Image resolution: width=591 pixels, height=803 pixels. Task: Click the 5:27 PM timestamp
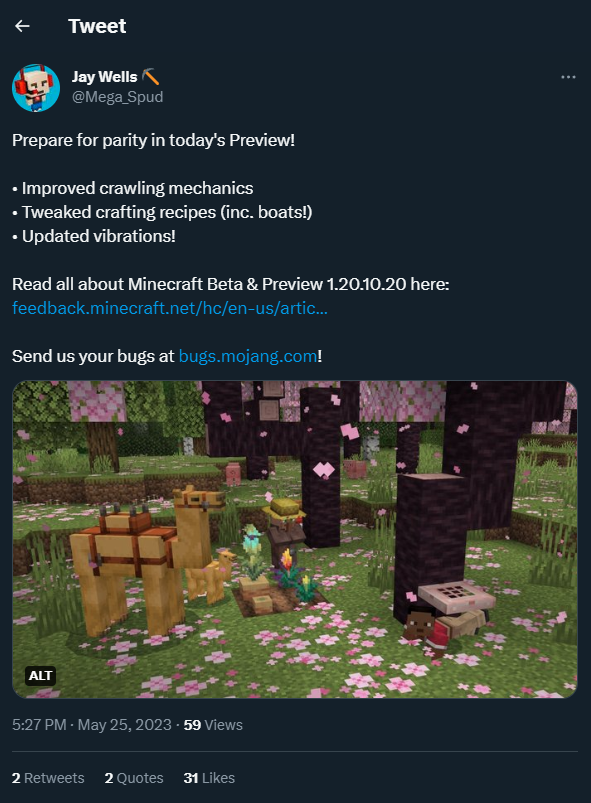point(39,725)
